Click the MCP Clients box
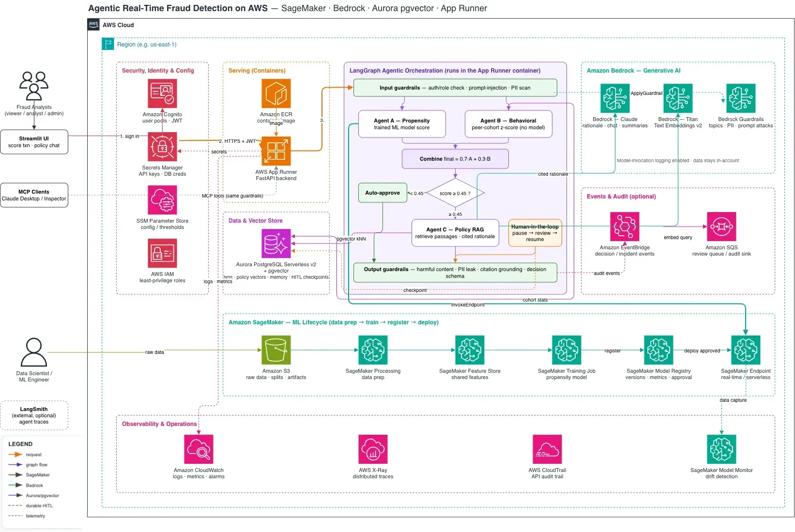 click(x=34, y=195)
